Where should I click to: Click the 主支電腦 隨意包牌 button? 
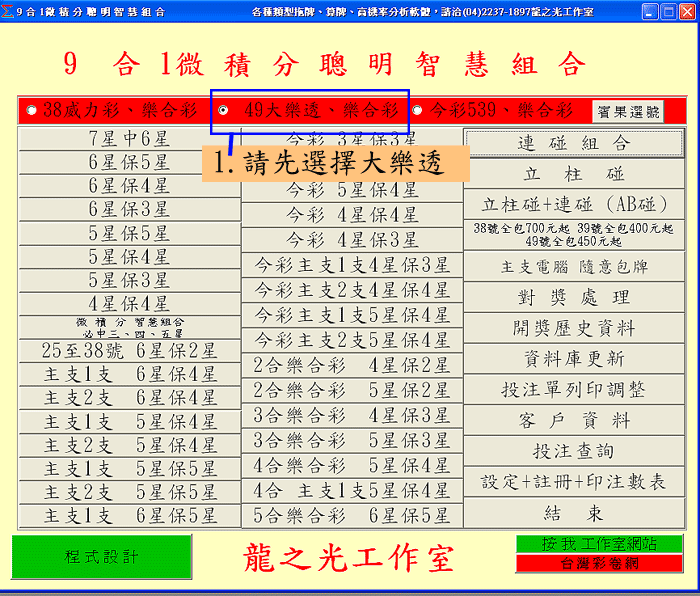(x=573, y=267)
